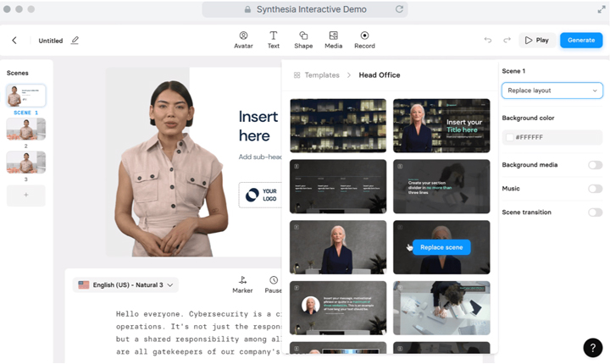This screenshot has width=610, height=364.
Task: Go back with the left arrow
Action: click(x=14, y=40)
